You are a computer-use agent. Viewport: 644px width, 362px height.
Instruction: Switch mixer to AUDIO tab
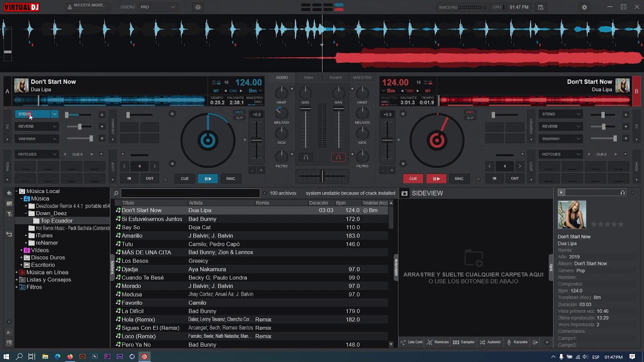[x=282, y=77]
